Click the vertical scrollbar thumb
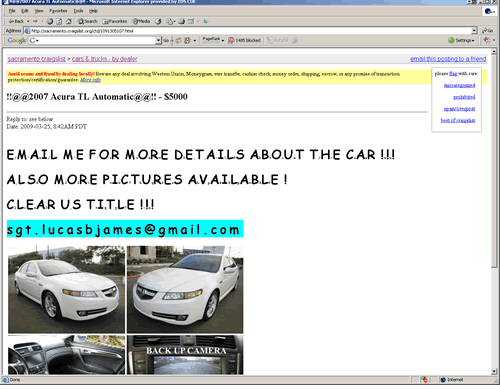The height and width of the screenshot is (389, 500). pos(494,161)
